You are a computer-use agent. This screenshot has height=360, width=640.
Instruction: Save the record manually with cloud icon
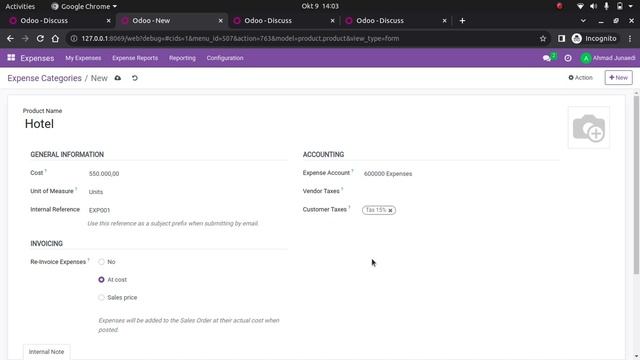point(118,78)
